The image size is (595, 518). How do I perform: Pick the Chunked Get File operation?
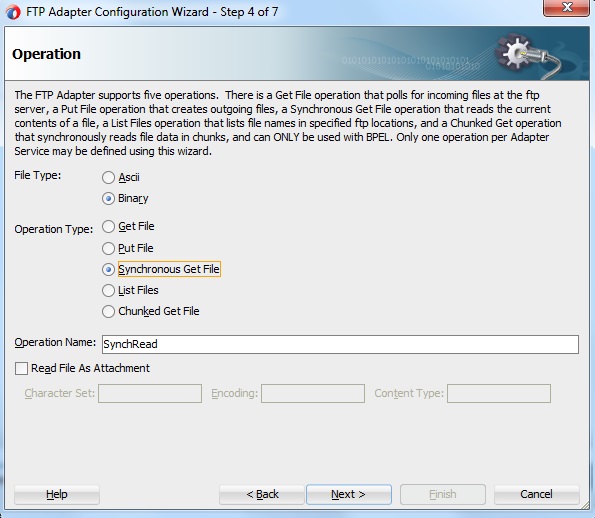tap(108, 311)
